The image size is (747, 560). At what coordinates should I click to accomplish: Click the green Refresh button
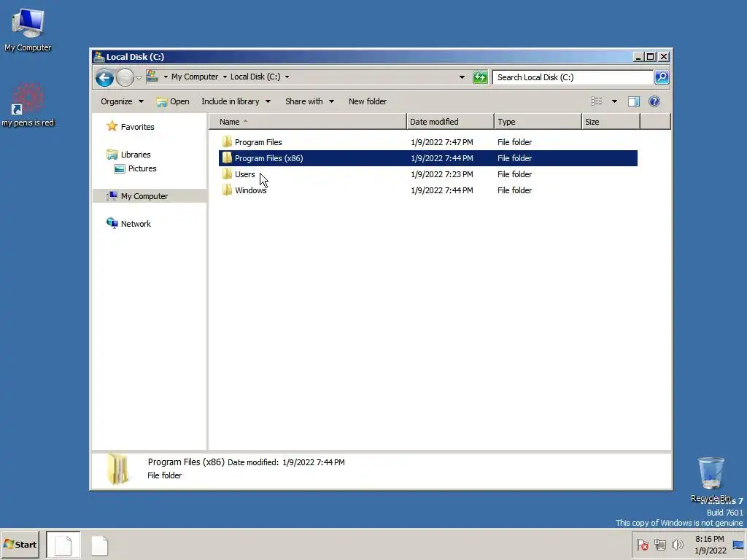tap(480, 77)
